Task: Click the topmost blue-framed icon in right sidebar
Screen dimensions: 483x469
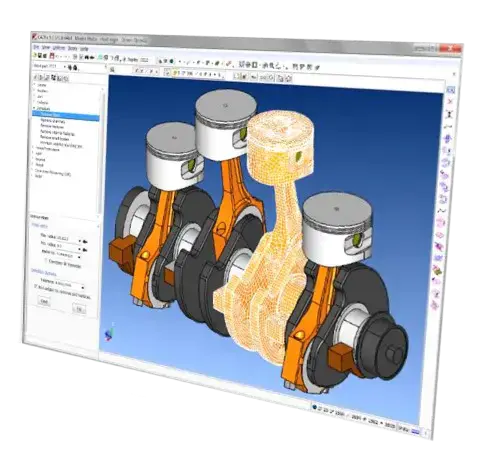Action: [451, 89]
